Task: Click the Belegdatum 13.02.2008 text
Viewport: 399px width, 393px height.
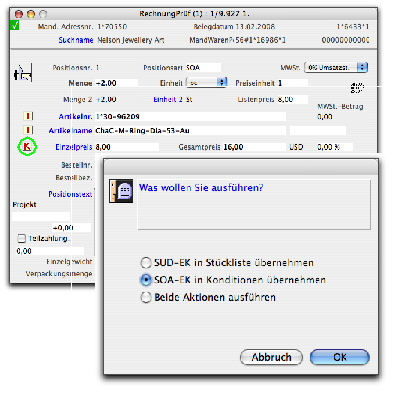Action: [x=234, y=26]
